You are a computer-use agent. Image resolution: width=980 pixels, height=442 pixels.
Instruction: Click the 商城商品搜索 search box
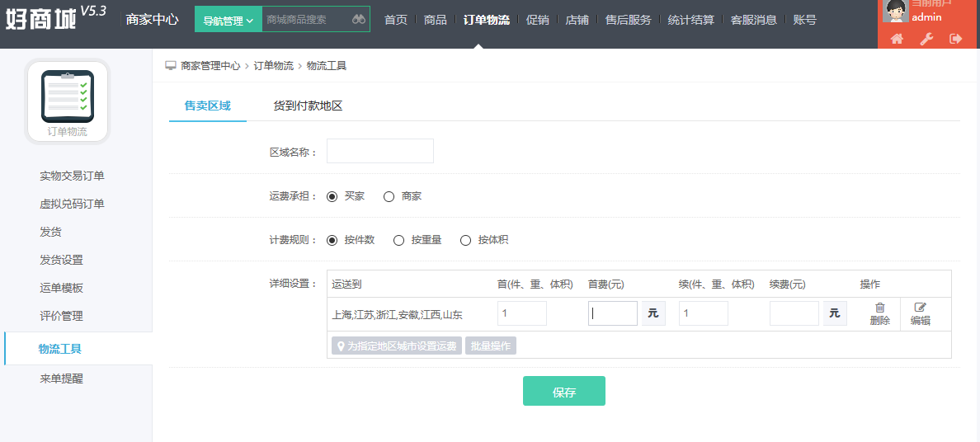pos(305,20)
